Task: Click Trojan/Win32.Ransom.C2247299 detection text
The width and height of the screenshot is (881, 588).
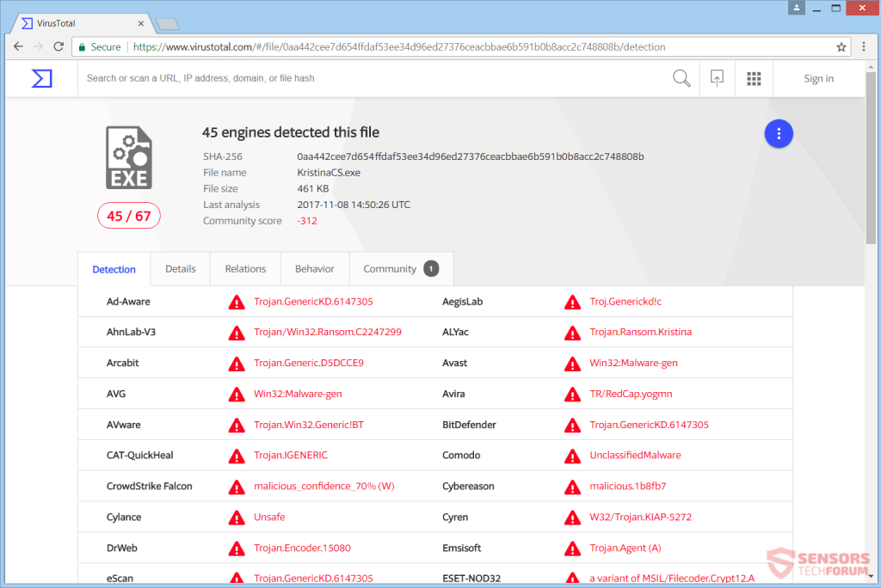Action: 328,332
